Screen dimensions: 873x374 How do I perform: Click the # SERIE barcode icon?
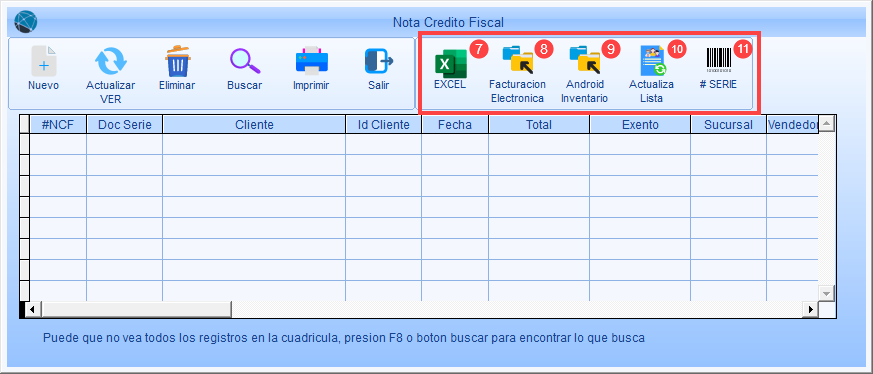point(718,60)
